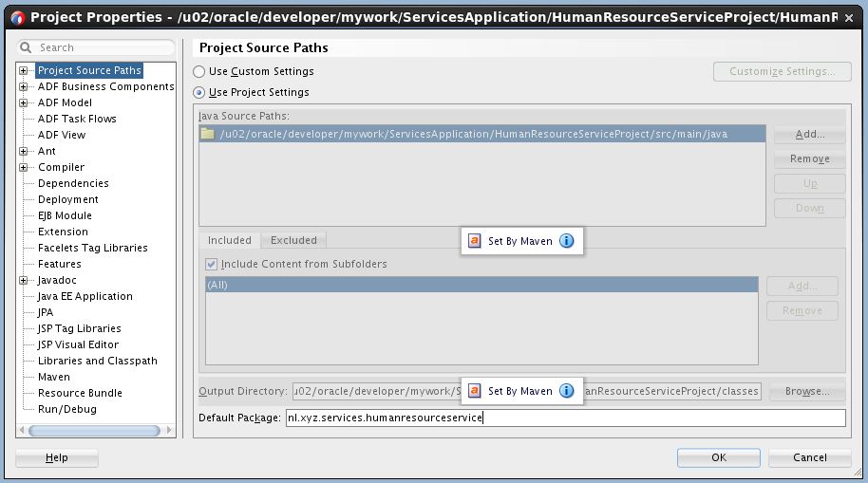Click the search magnifier icon
The width and height of the screenshot is (868, 483).
click(27, 47)
